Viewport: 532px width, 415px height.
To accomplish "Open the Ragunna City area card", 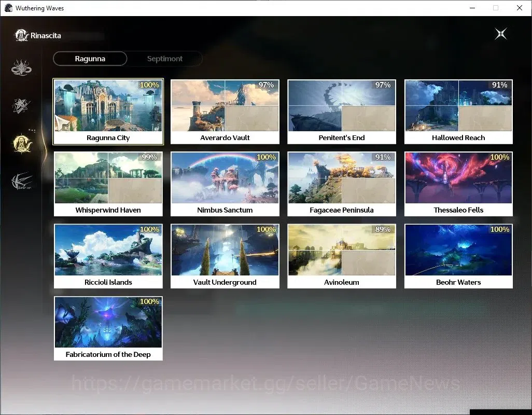I will (x=108, y=112).
